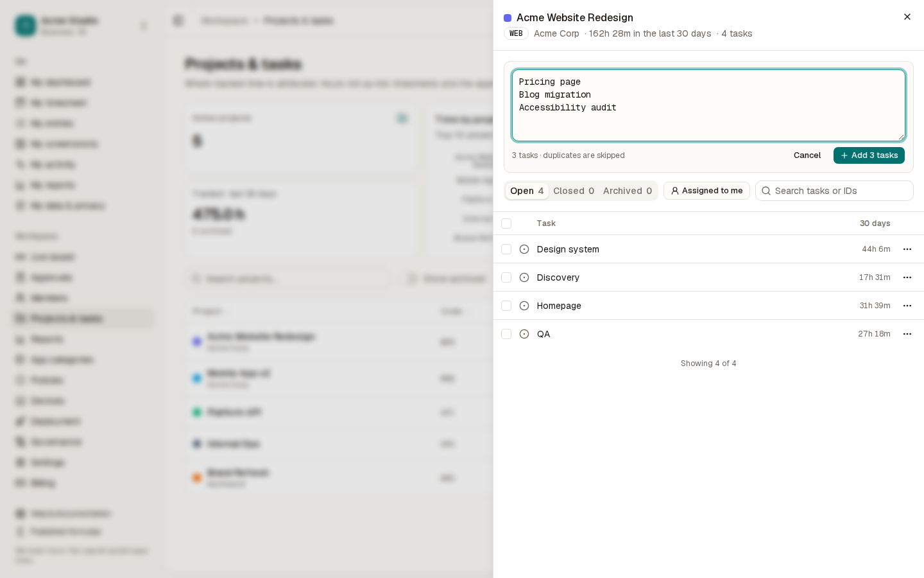
Task: Switch to the Archived tasks tab
Action: pyautogui.click(x=628, y=191)
